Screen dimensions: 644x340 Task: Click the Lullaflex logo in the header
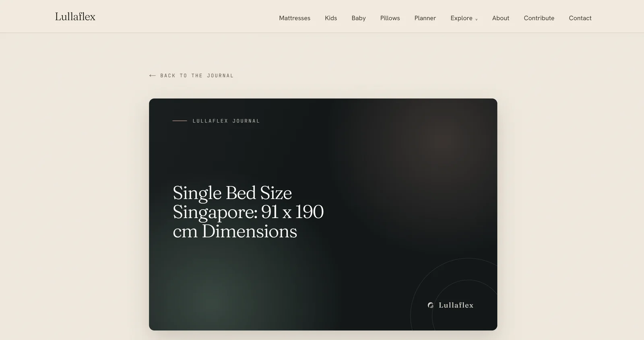[x=75, y=16]
